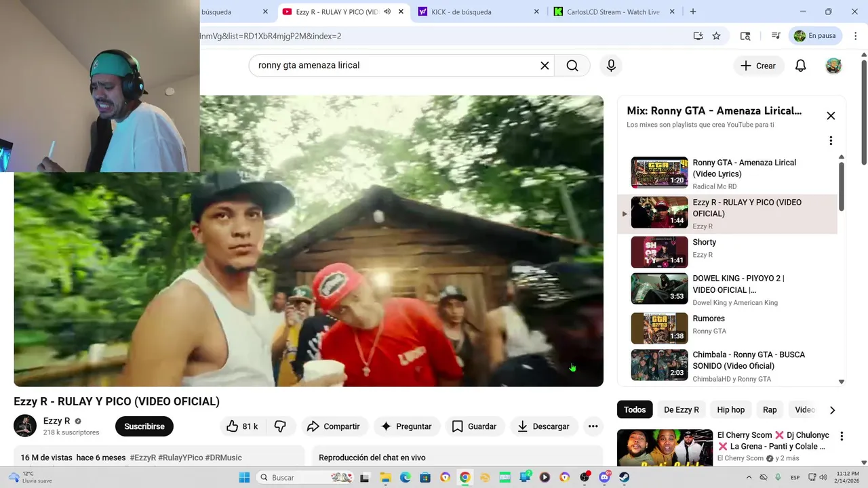
Task: Play DOWEL KING PIYOYO 2 in playlist
Action: tap(727, 289)
